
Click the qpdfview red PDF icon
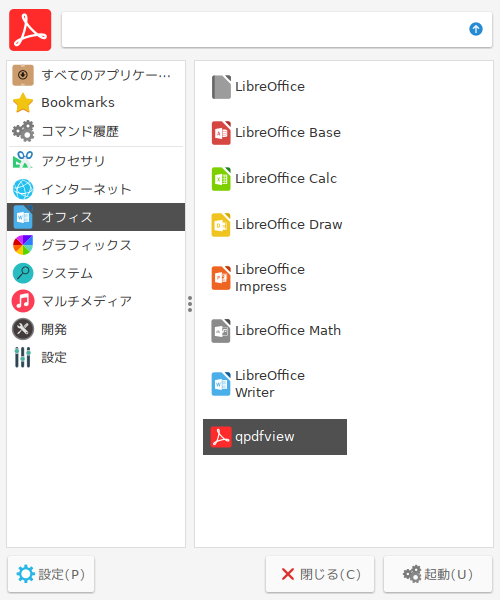pos(221,437)
